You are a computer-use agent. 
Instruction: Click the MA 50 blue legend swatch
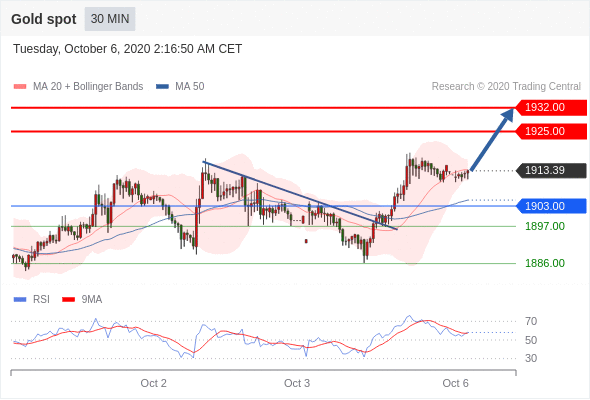tap(163, 87)
